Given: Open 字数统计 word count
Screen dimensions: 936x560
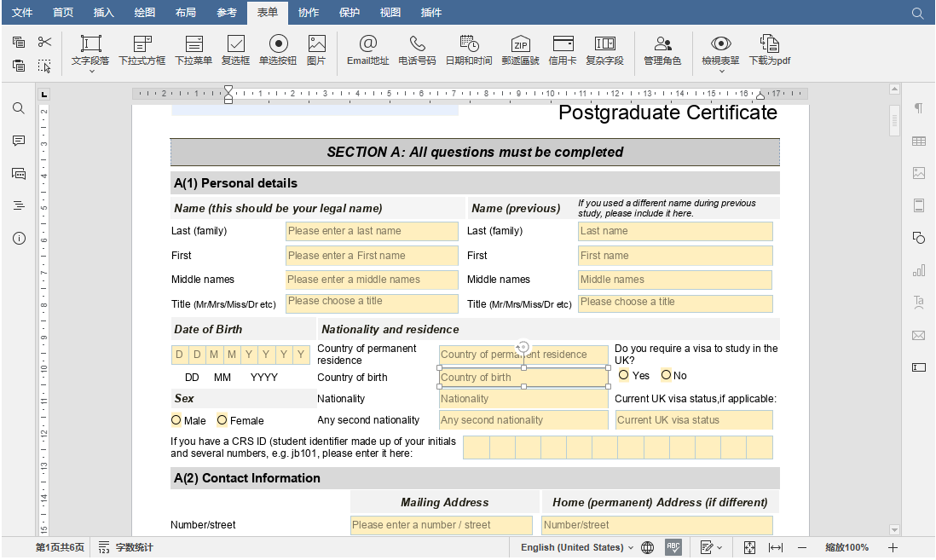Looking at the screenshot, I should tap(126, 547).
